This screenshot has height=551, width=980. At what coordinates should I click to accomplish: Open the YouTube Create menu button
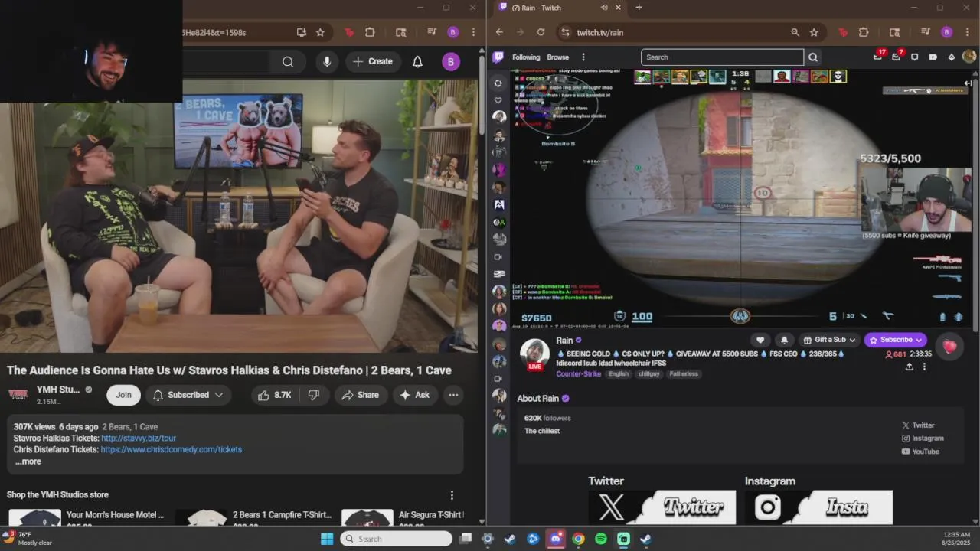[x=373, y=62]
